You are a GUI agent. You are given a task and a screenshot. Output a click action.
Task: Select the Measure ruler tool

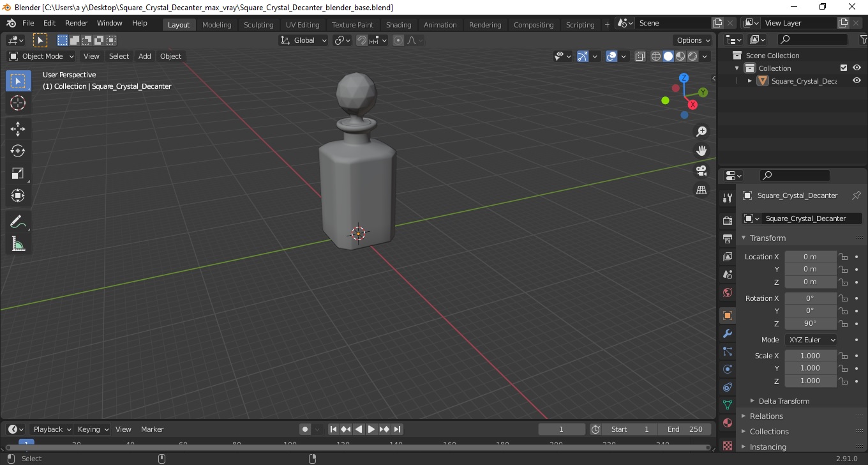pos(18,244)
